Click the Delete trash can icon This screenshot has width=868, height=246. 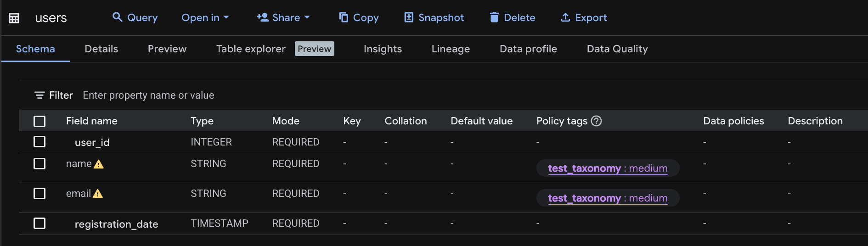(494, 17)
